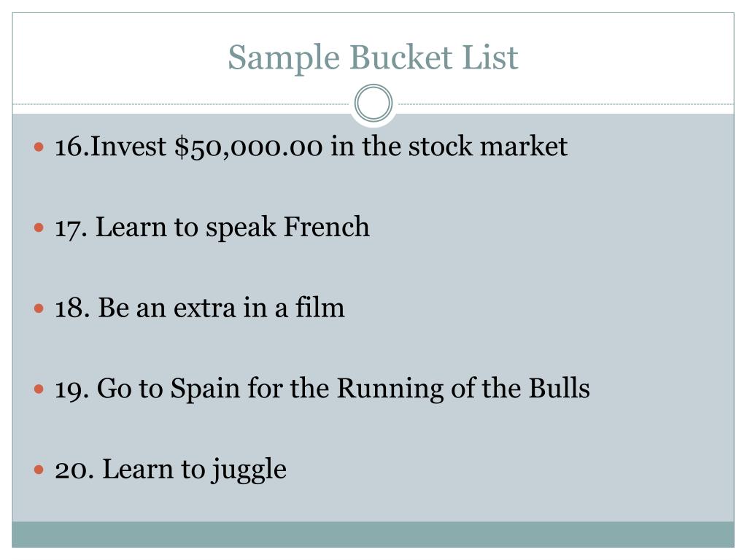Click the number 20 in the last item
Screen dimensions: 747x560
point(71,470)
